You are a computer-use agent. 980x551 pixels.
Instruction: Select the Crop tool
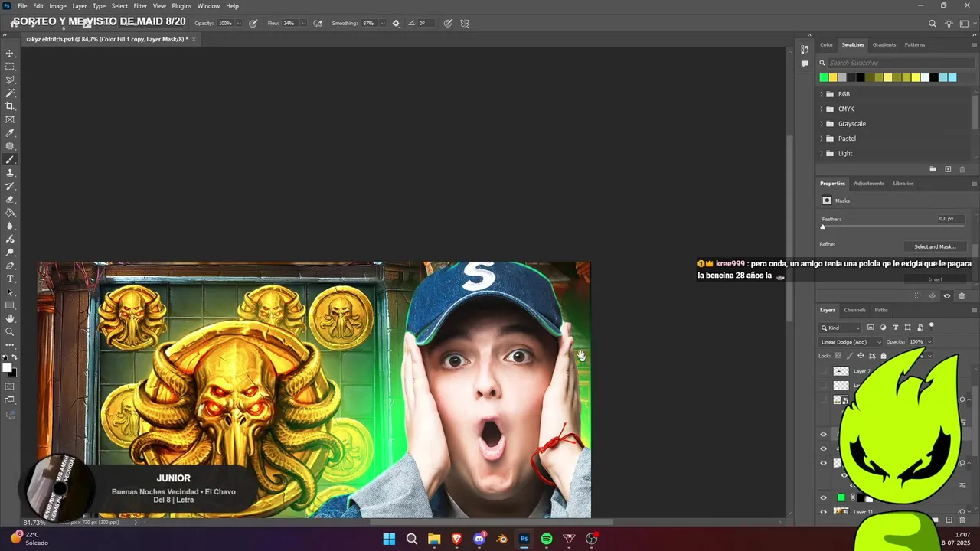(x=10, y=106)
